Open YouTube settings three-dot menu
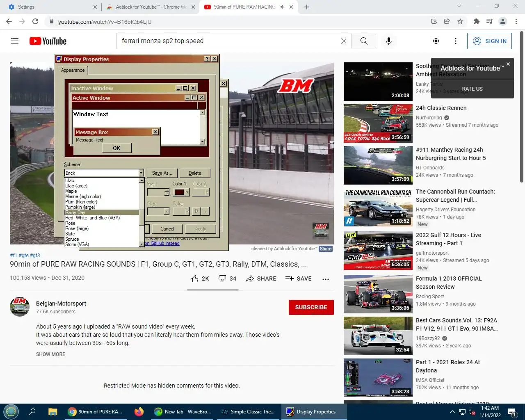Image resolution: width=525 pixels, height=420 pixels. pos(456,41)
